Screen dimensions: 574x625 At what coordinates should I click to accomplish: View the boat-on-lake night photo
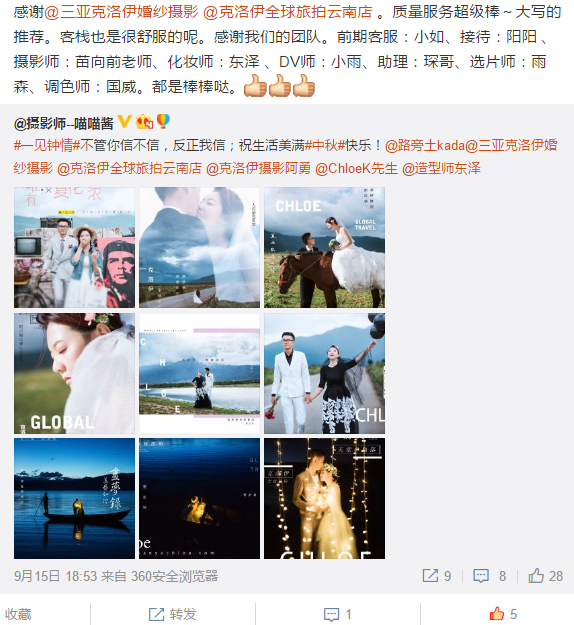pyautogui.click(x=75, y=498)
